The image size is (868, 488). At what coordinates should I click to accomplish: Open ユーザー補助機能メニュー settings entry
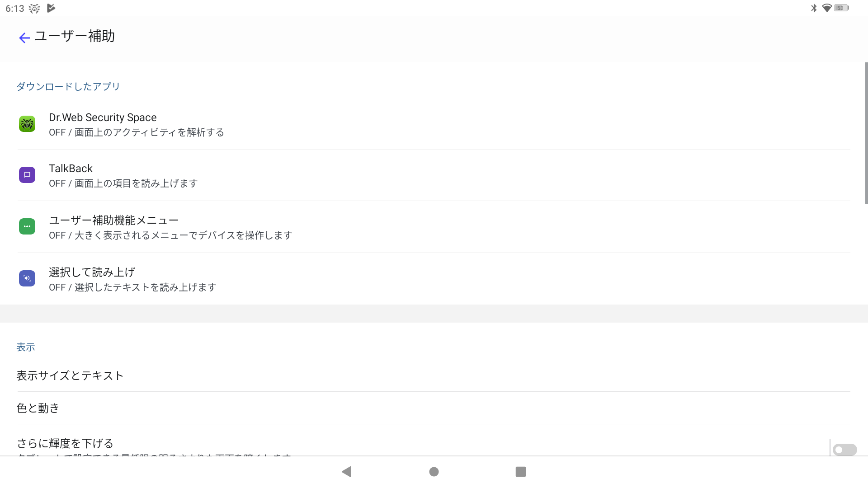tap(434, 227)
